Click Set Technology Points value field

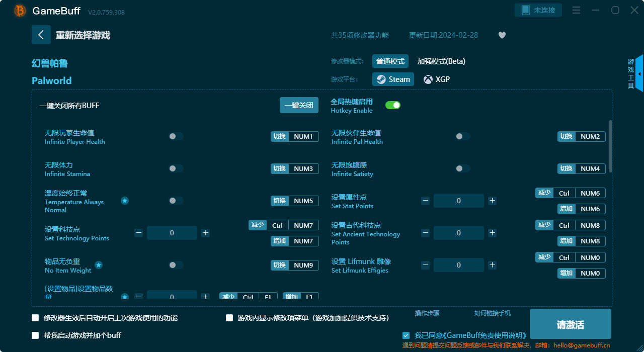click(x=172, y=233)
